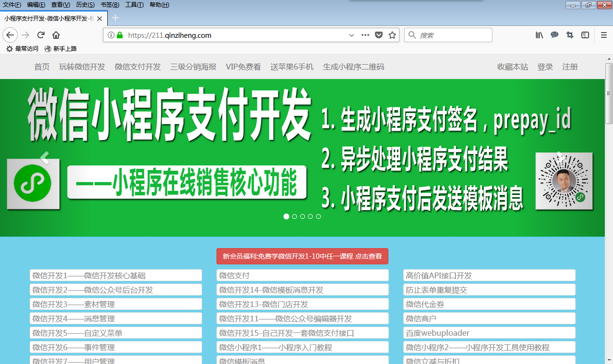
Task: Click the screenshot crop toolbar icon
Action: pos(570,35)
